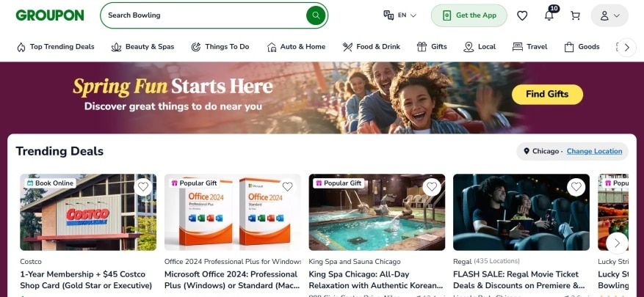Screen dimensions: 644x297
Task: Click King Spa and Sauna Chicago merchant text
Action: 355,261
